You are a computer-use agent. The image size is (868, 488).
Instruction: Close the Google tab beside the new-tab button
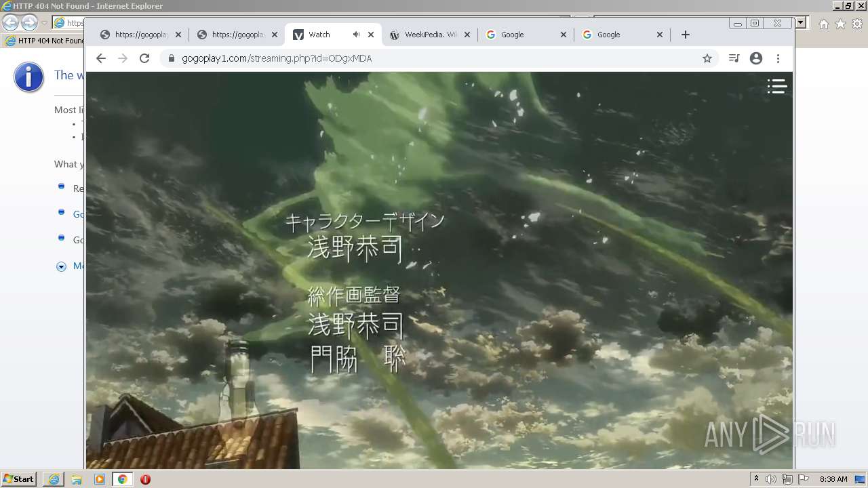(x=660, y=35)
